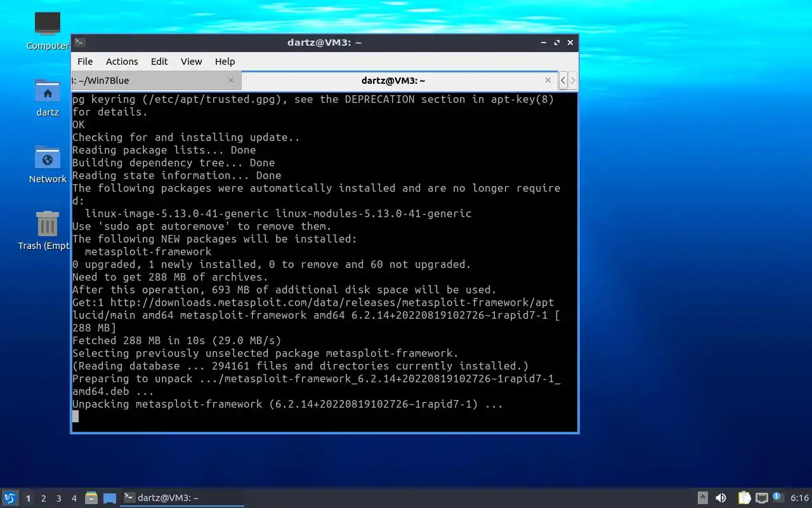Click the 6:16 clock

[800, 498]
